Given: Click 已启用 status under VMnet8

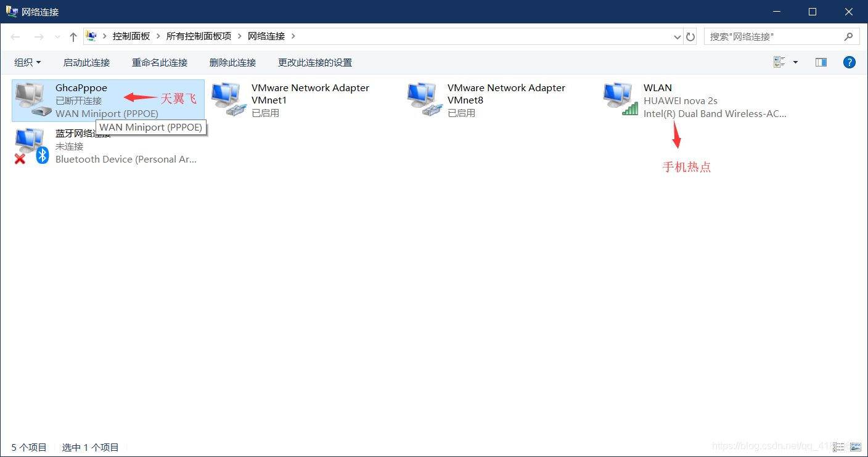Looking at the screenshot, I should coord(462,113).
